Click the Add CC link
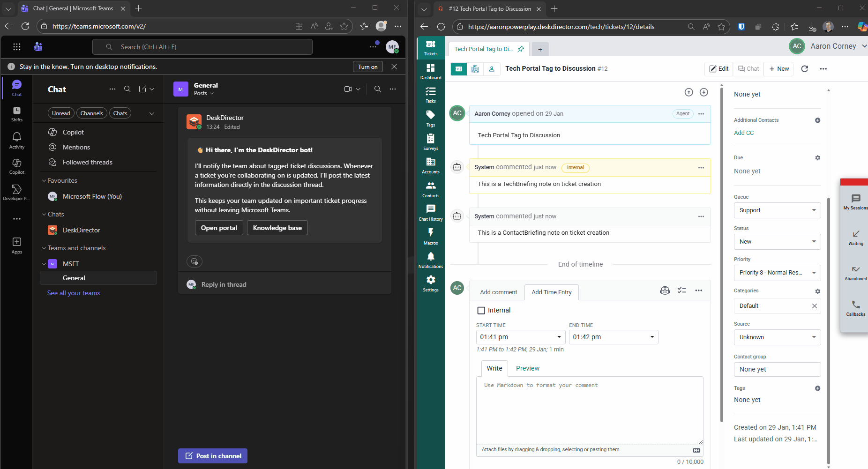The height and width of the screenshot is (469, 868). pyautogui.click(x=743, y=133)
